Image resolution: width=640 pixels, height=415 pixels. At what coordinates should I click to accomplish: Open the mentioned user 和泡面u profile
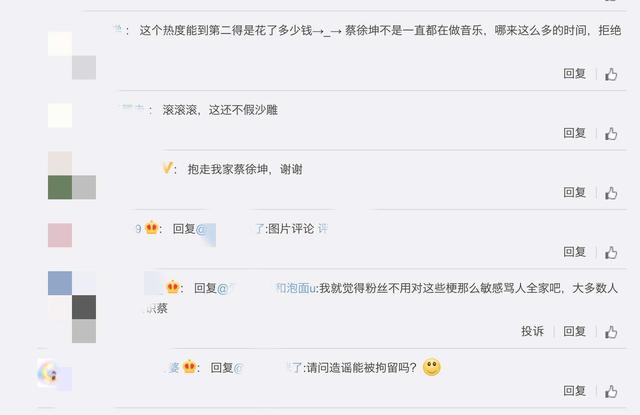pos(295,288)
